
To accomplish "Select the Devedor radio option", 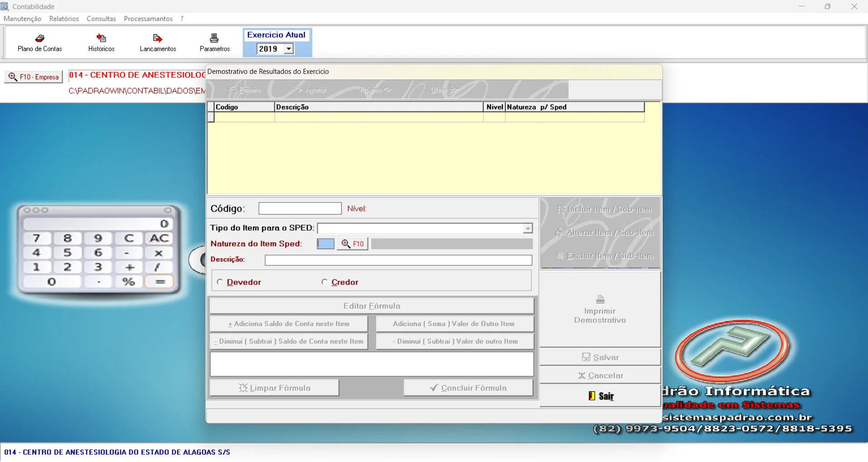I will coord(220,282).
